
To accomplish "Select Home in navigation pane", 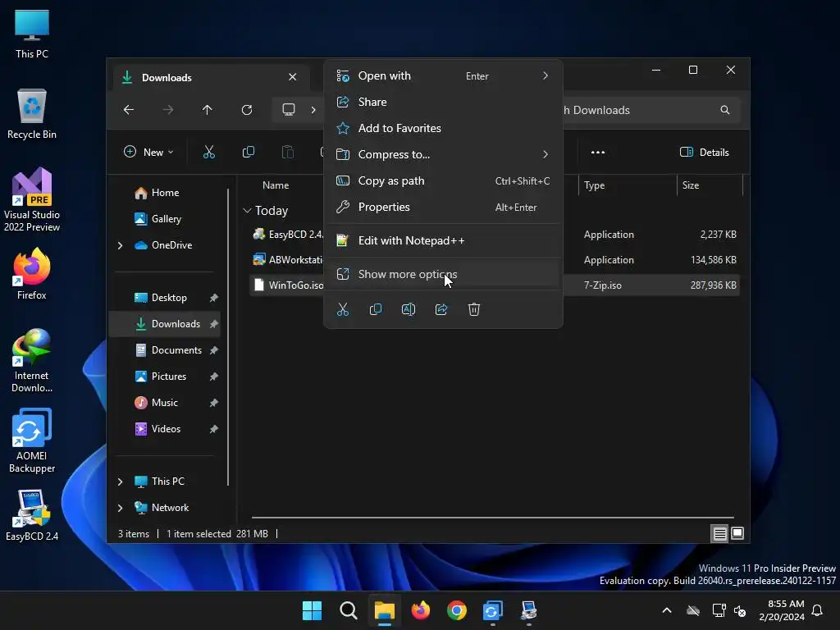I will pos(165,193).
